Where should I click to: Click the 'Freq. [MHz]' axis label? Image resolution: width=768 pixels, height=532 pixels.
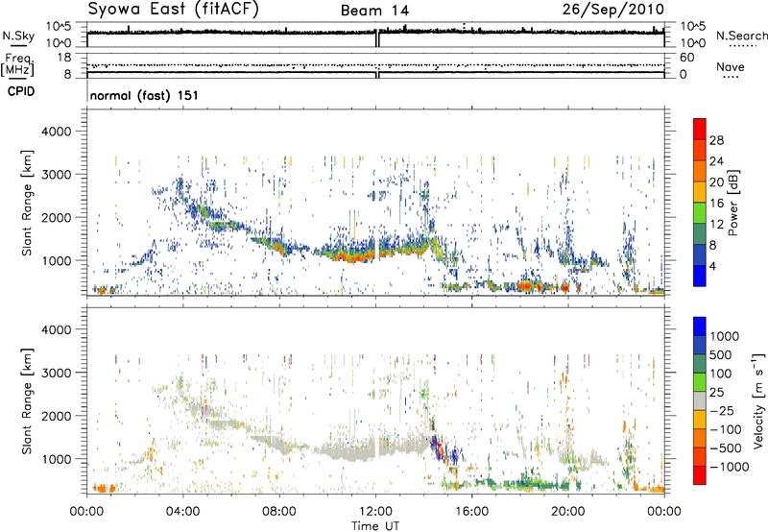click(x=17, y=64)
